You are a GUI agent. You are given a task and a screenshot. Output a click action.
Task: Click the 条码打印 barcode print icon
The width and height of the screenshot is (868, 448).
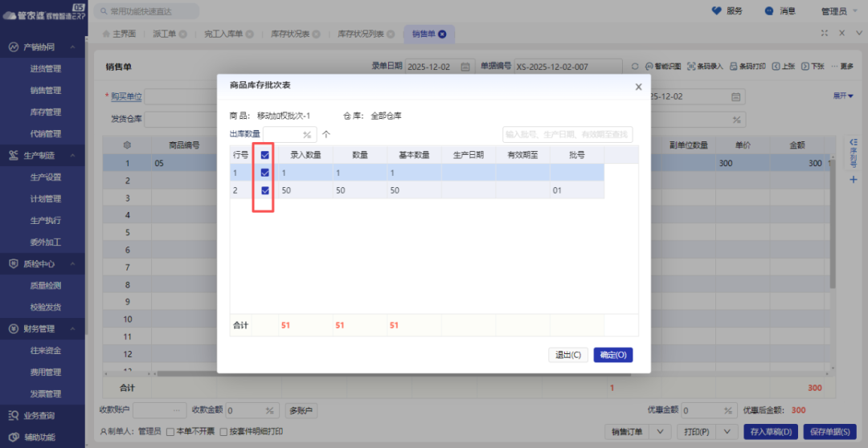click(x=734, y=67)
